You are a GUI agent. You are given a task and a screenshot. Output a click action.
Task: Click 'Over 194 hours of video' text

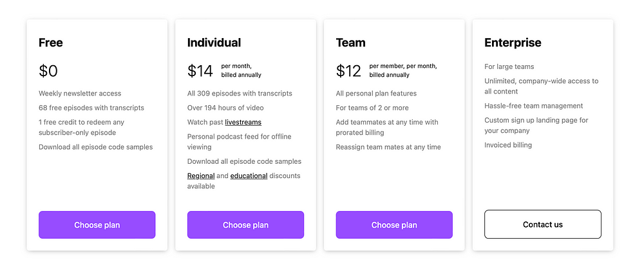pyautogui.click(x=225, y=108)
